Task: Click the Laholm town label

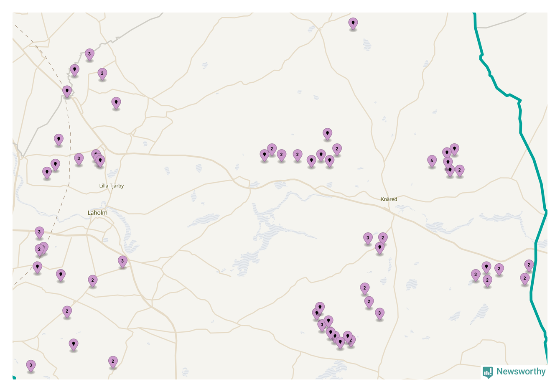Action: coord(97,213)
